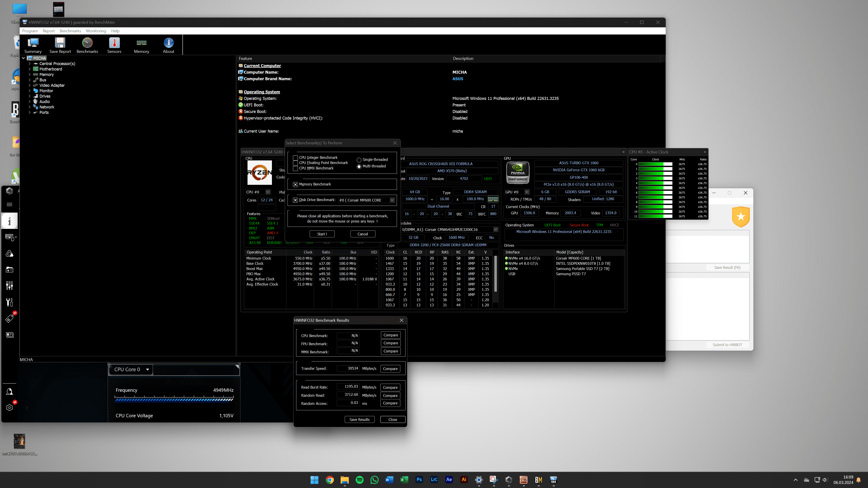Screen dimensions: 868x488
Task: Open the CPU Core 0 dropdown
Action: tap(131, 369)
